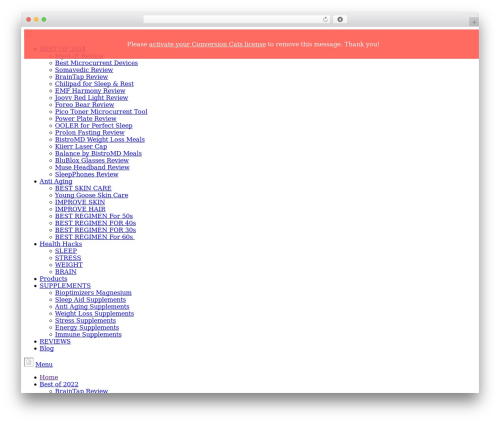Click the browser address bar
Viewport: 500px width, 423px height.
237,20
